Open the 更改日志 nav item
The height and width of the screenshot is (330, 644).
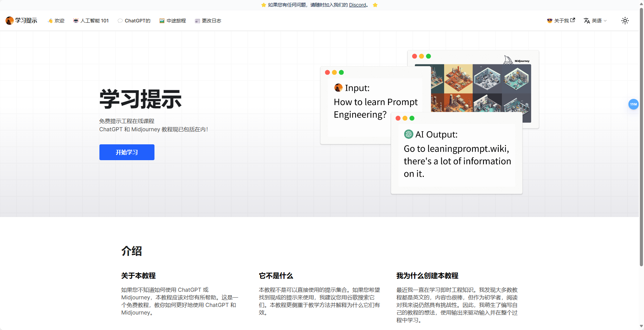click(208, 21)
